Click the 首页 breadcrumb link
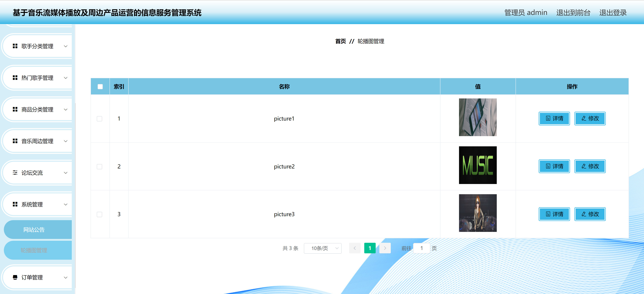 click(x=340, y=41)
